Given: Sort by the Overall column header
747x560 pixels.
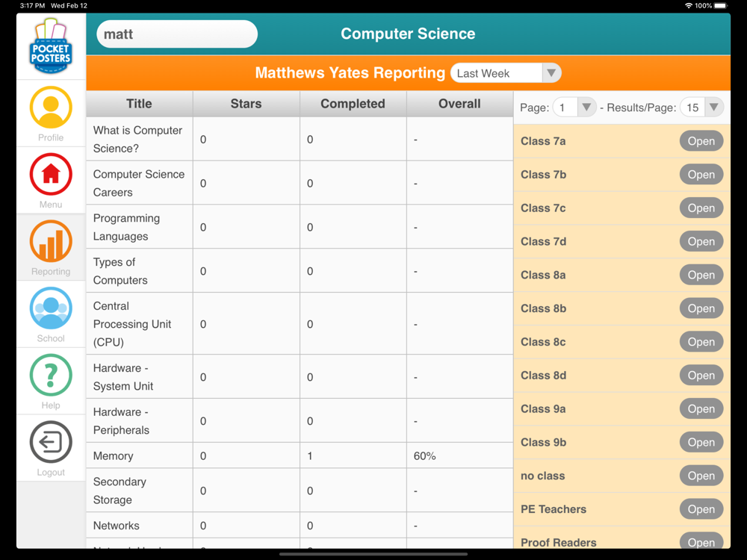Looking at the screenshot, I should pos(459,104).
